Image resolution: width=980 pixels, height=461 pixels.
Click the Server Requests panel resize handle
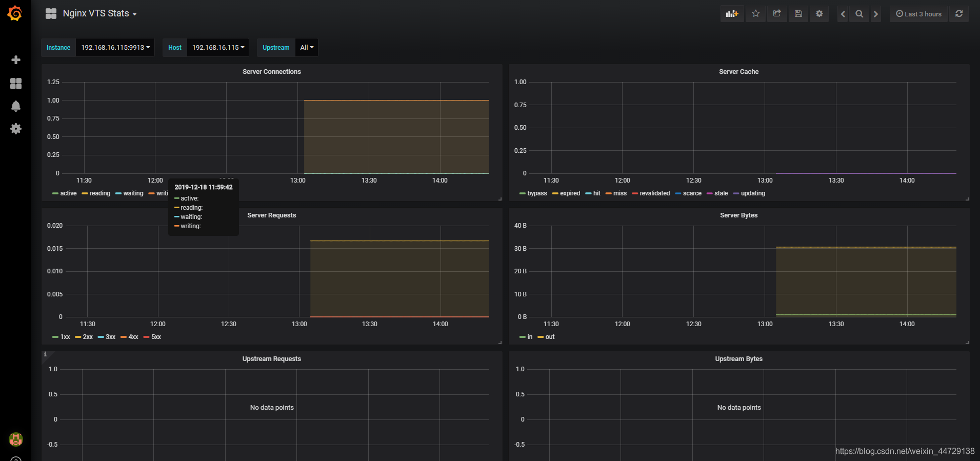point(500,343)
